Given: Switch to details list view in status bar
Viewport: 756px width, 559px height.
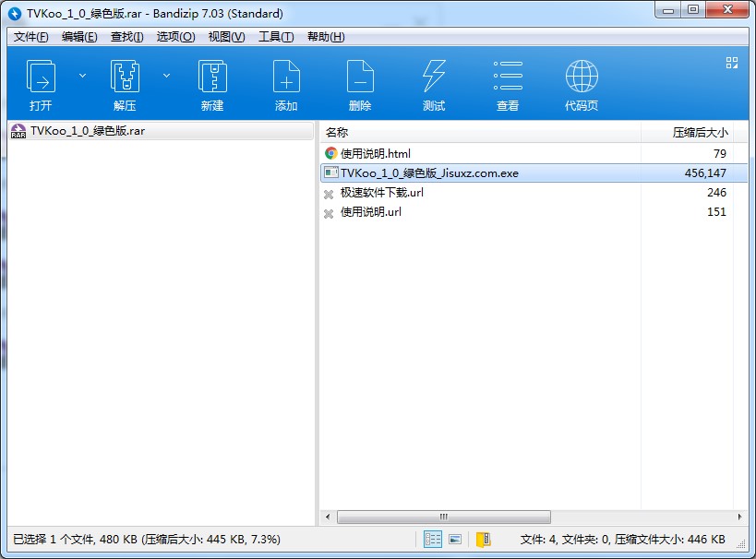Looking at the screenshot, I should click(433, 540).
